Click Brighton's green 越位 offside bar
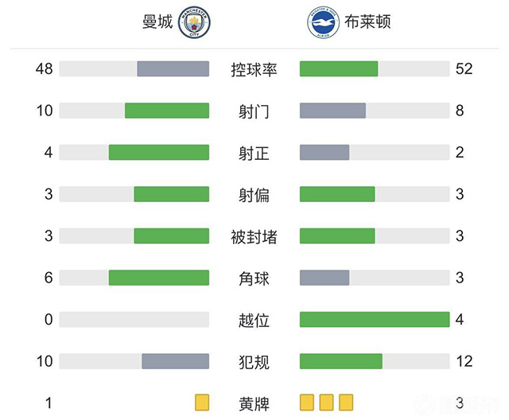Screen dimensions: 509x420 [x=375, y=320]
